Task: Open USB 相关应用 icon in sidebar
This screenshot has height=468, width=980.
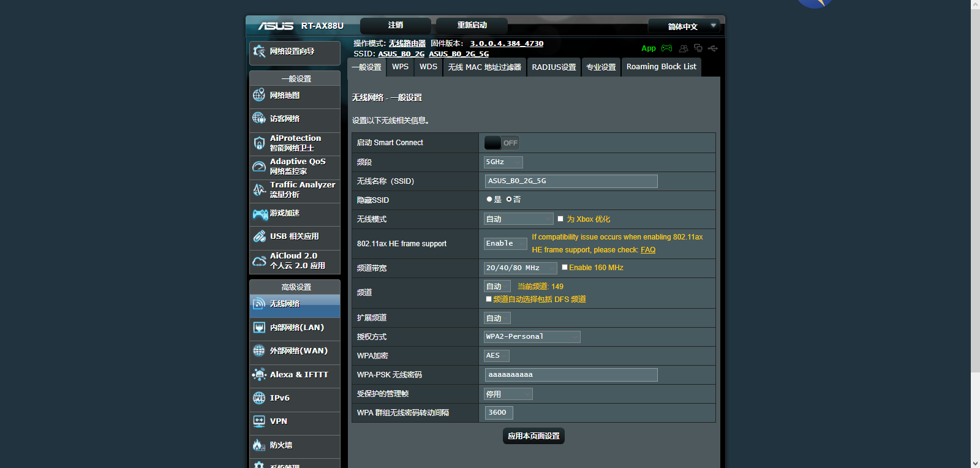Action: click(x=259, y=236)
